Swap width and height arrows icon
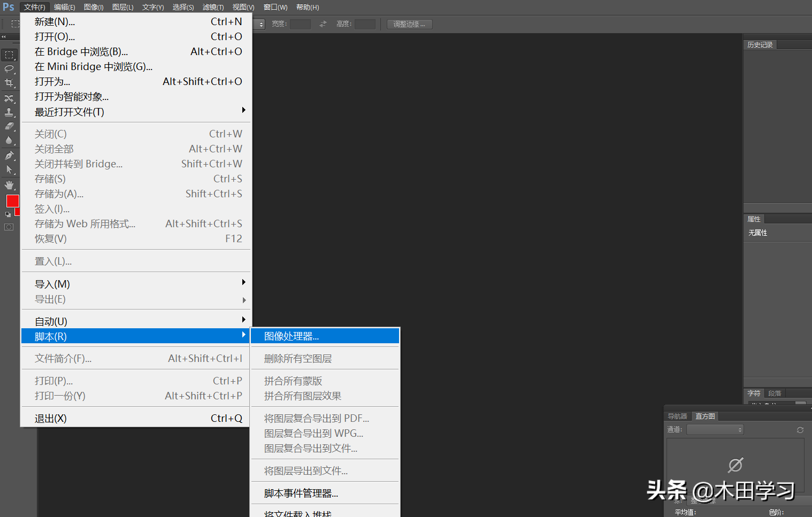Screen dimensions: 812x517 [323, 24]
